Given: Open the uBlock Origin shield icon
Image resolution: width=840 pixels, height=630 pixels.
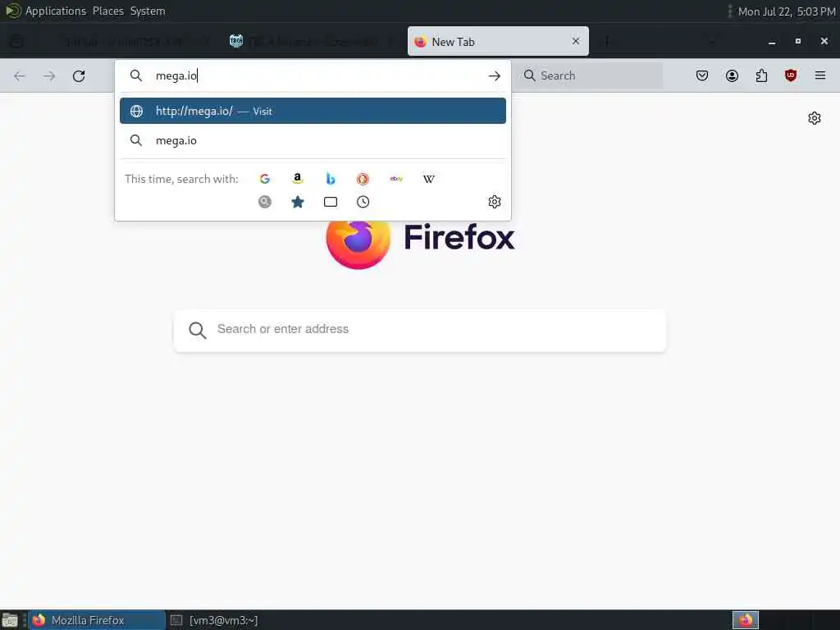Looking at the screenshot, I should pyautogui.click(x=791, y=75).
